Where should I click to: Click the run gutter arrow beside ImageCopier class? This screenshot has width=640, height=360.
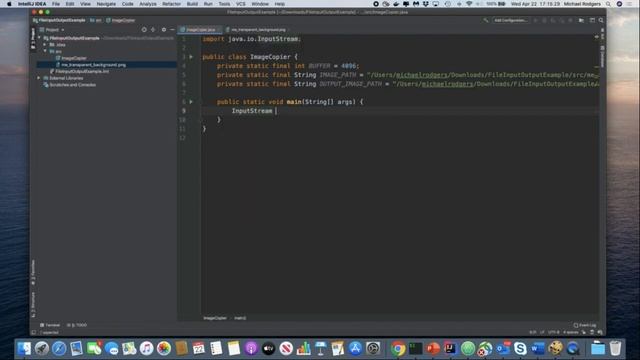[x=191, y=57]
